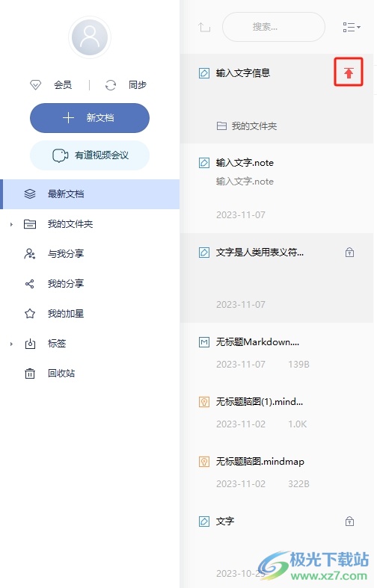The height and width of the screenshot is (588, 377).
Task: Click lock icon on 文字是人类用表义符... note
Action: (349, 253)
